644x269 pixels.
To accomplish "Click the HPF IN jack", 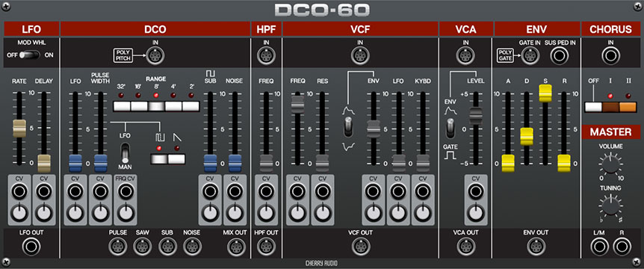I will [266, 56].
